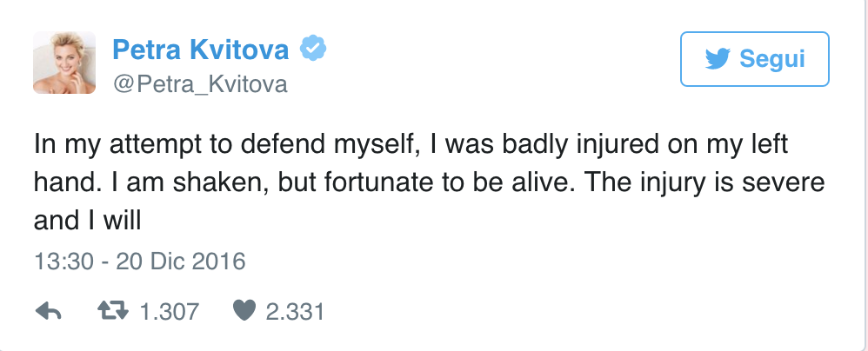Screen dimensions: 868x351
Task: View the 2.331 likes count
Action: click(x=295, y=311)
